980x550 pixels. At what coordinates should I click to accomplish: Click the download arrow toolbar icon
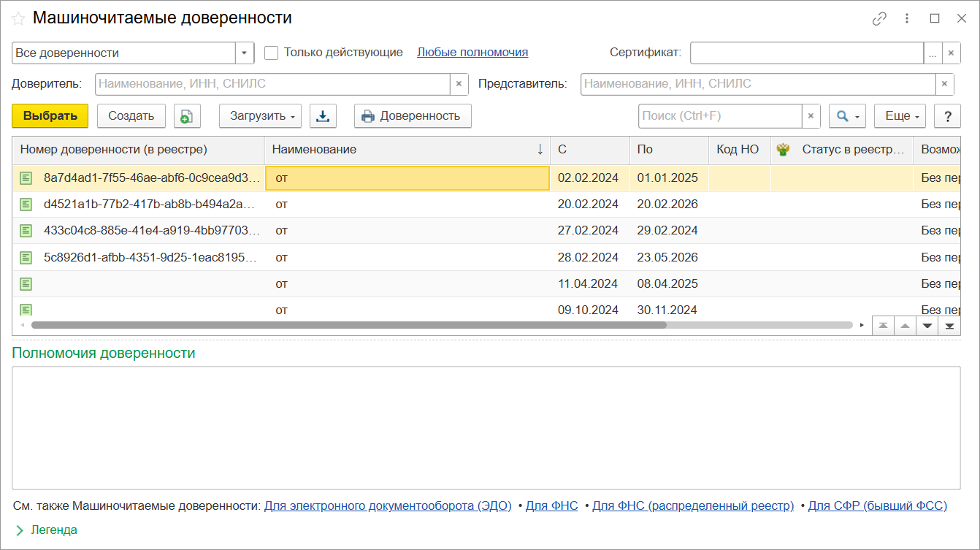pyautogui.click(x=323, y=116)
